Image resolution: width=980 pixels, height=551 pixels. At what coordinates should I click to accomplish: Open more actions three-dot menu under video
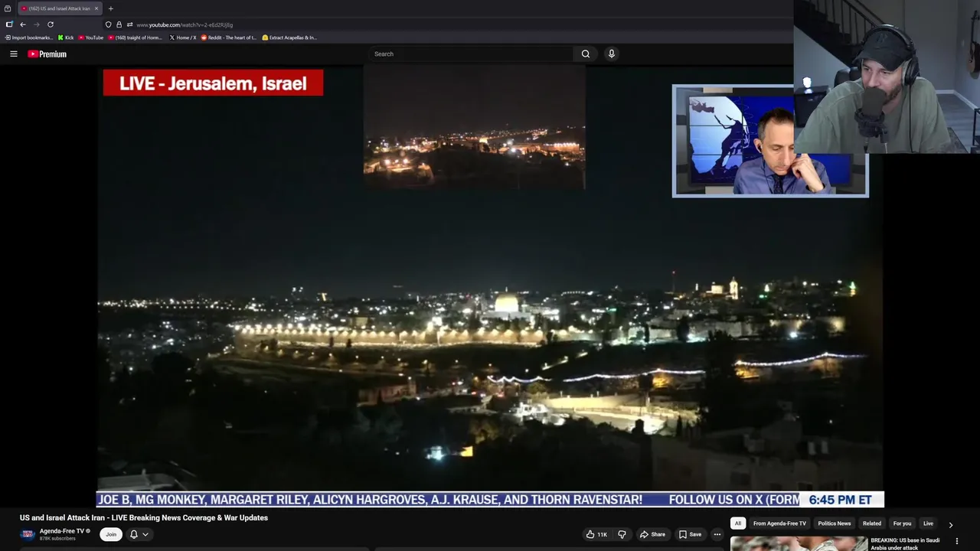tap(717, 534)
